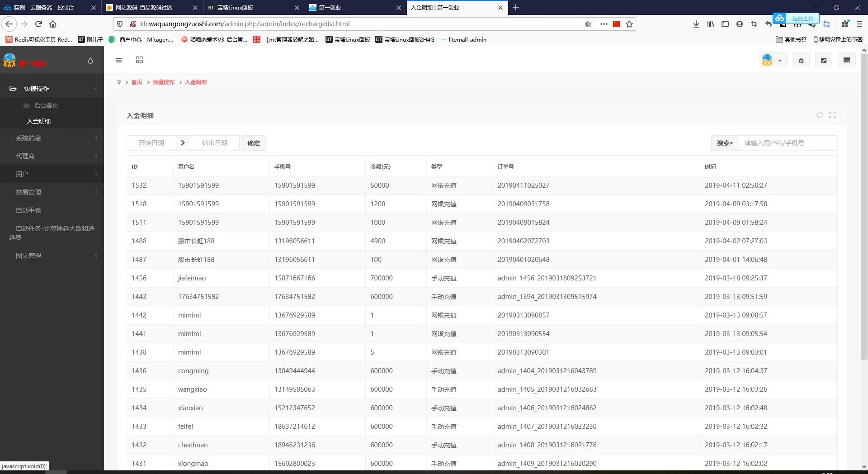Select 后台首页 in the sidebar menu

click(x=47, y=105)
